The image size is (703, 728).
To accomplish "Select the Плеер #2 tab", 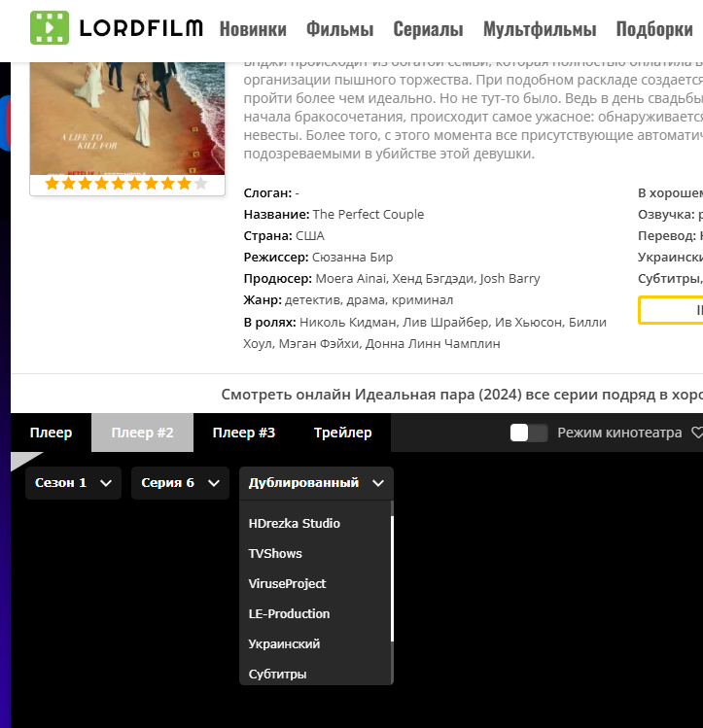I will pyautogui.click(x=143, y=433).
